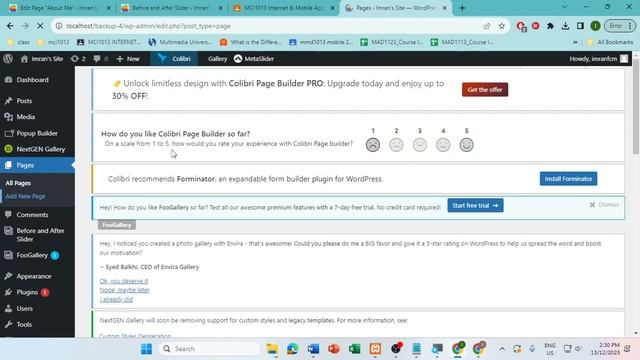
Task: Show more bookmarks chevron
Action: point(575,42)
